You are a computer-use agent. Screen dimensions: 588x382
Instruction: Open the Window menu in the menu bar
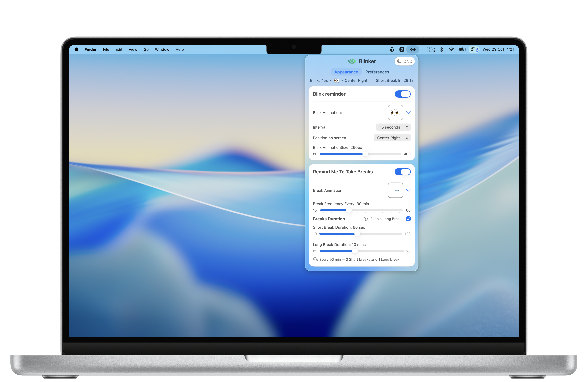(162, 49)
